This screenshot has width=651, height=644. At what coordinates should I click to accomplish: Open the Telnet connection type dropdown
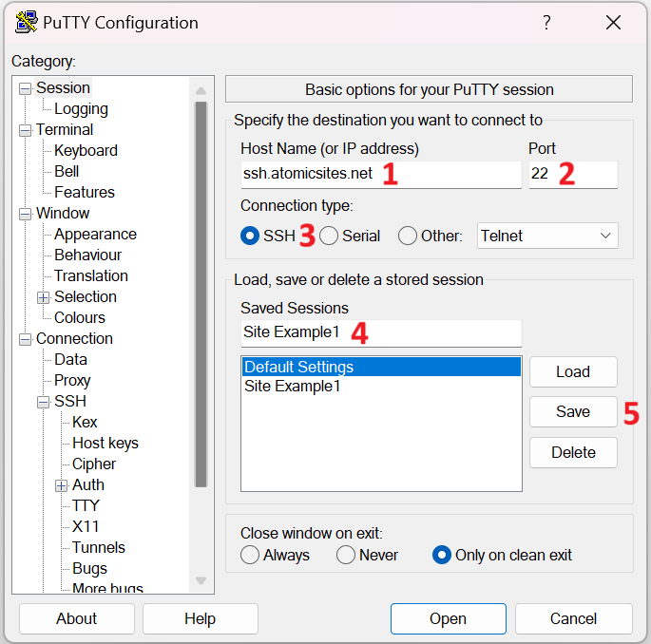[x=547, y=236]
